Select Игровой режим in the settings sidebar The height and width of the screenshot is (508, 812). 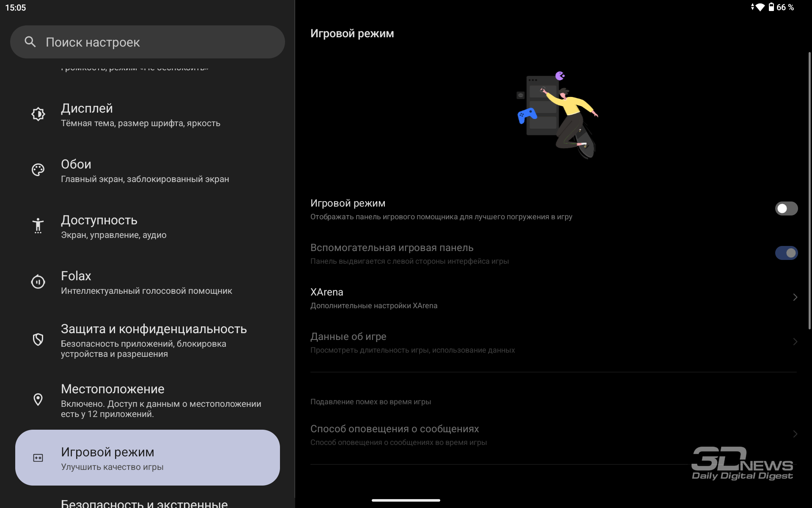pyautogui.click(x=148, y=458)
